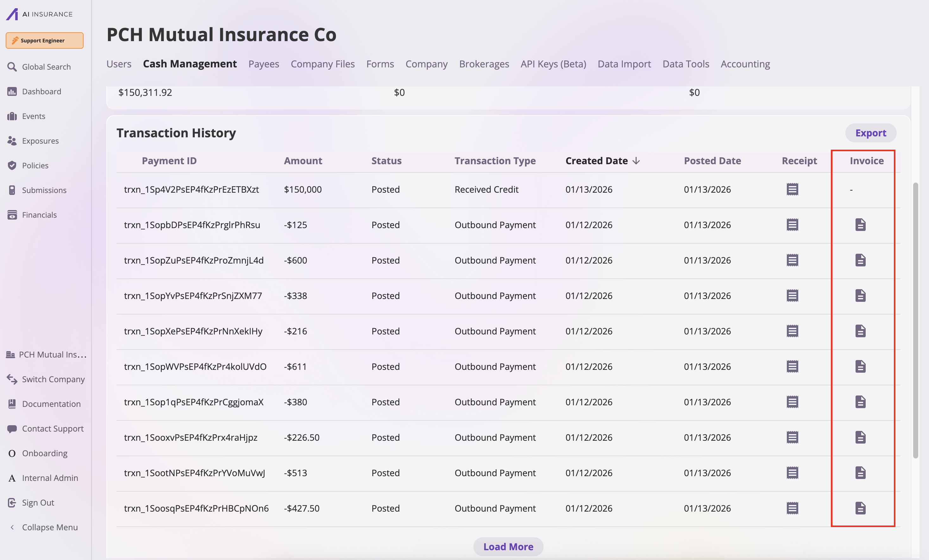
Task: Open receipt for the -$513 payment
Action: coord(792,473)
